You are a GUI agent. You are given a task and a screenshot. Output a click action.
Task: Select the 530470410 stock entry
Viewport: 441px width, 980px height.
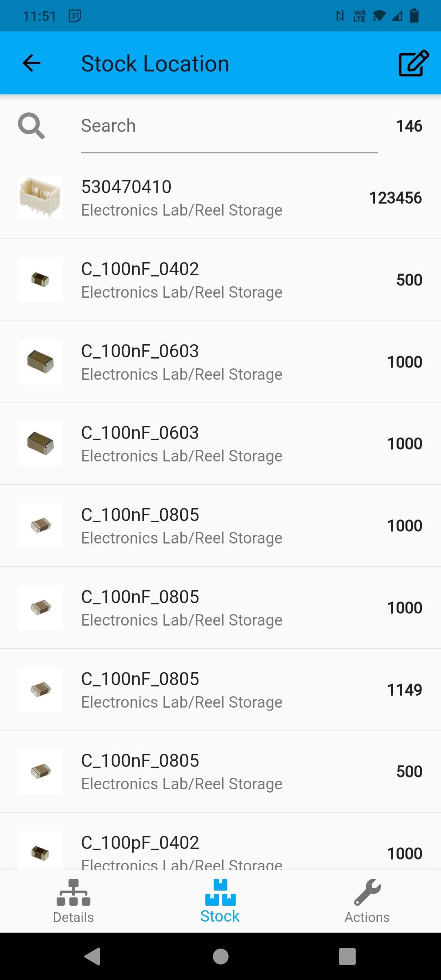point(220,198)
